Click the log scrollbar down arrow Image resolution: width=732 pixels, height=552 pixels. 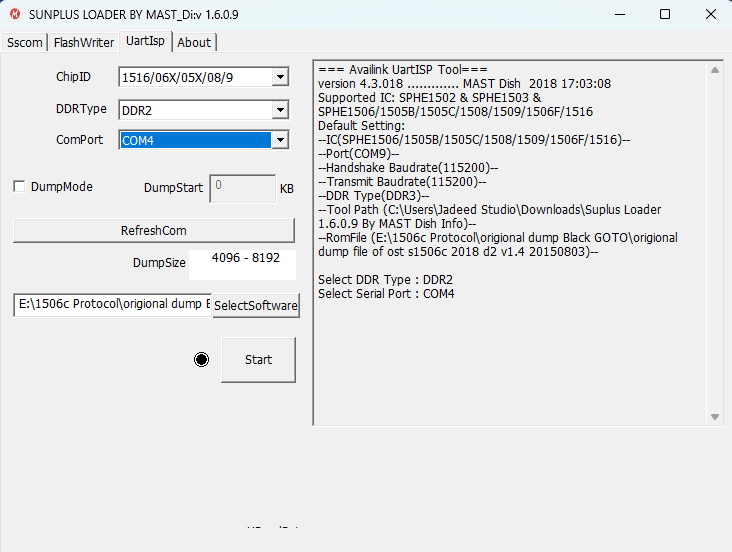[x=715, y=417]
